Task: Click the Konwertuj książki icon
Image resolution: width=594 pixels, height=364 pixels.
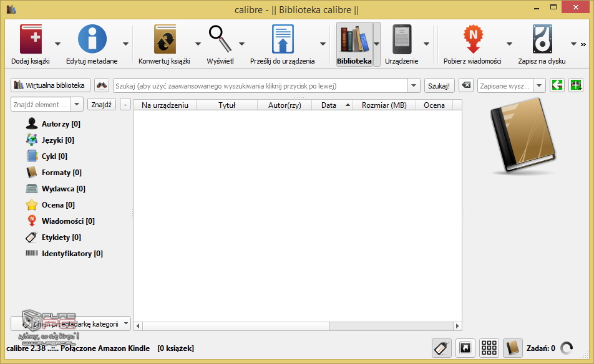Action: (x=165, y=39)
